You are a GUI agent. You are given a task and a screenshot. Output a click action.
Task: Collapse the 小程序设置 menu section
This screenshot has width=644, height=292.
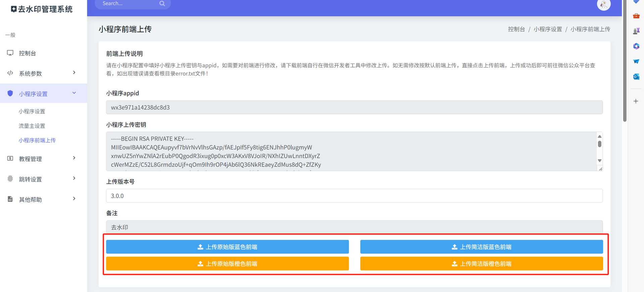tap(74, 93)
